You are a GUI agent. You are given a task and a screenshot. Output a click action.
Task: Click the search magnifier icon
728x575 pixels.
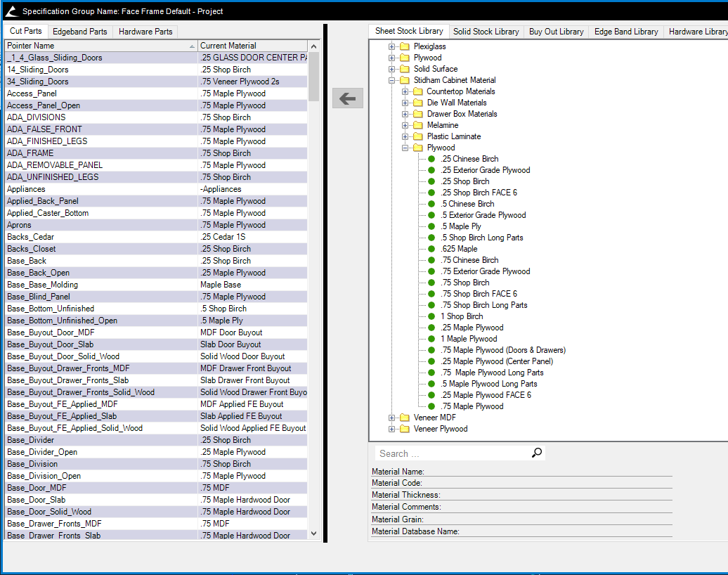537,453
